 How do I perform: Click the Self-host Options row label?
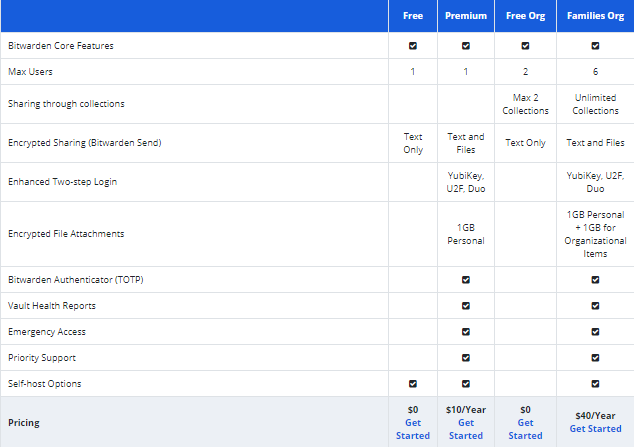(x=44, y=384)
